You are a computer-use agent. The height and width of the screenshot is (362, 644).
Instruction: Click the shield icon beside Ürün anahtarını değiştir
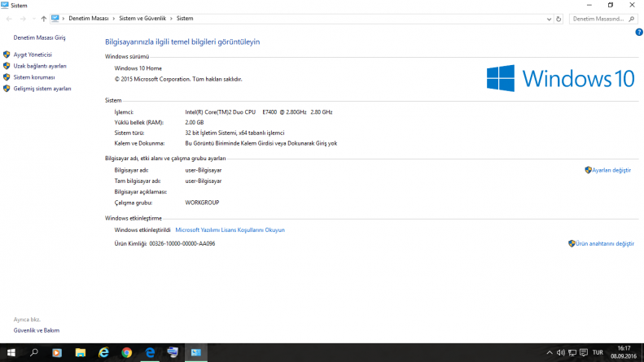click(x=572, y=244)
